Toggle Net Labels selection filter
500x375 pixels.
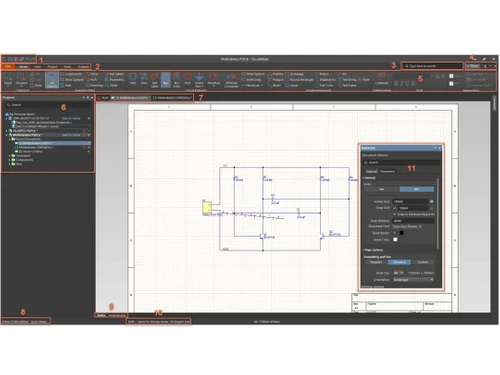pos(115,74)
